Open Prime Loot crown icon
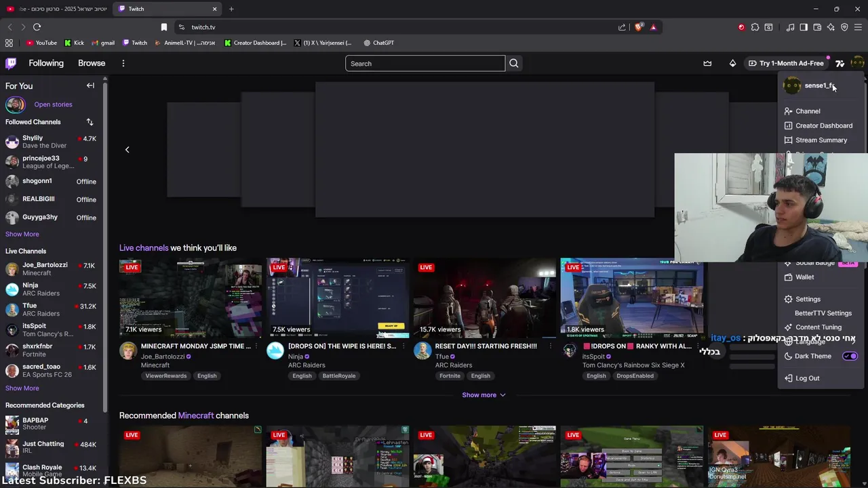Image resolution: width=868 pixels, height=488 pixels. 707,63
